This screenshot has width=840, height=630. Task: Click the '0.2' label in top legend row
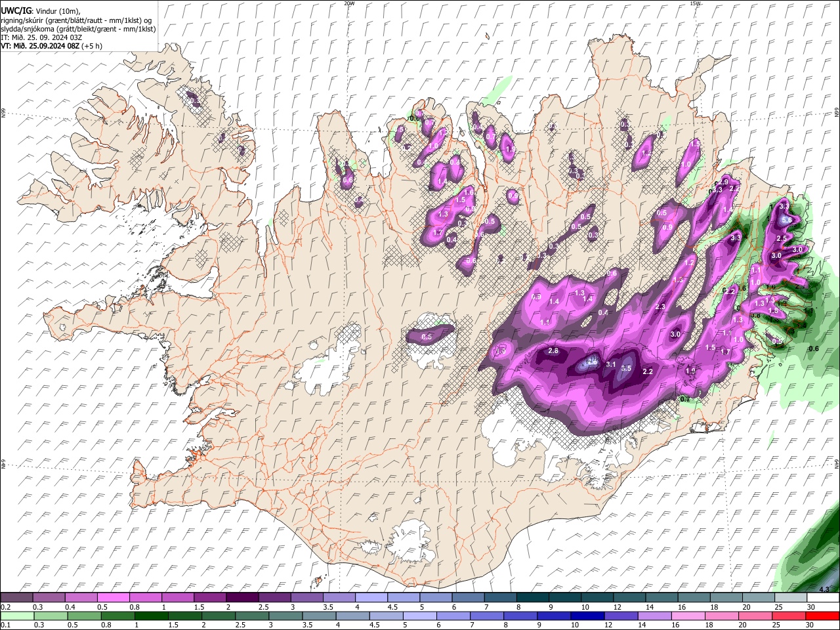5,607
